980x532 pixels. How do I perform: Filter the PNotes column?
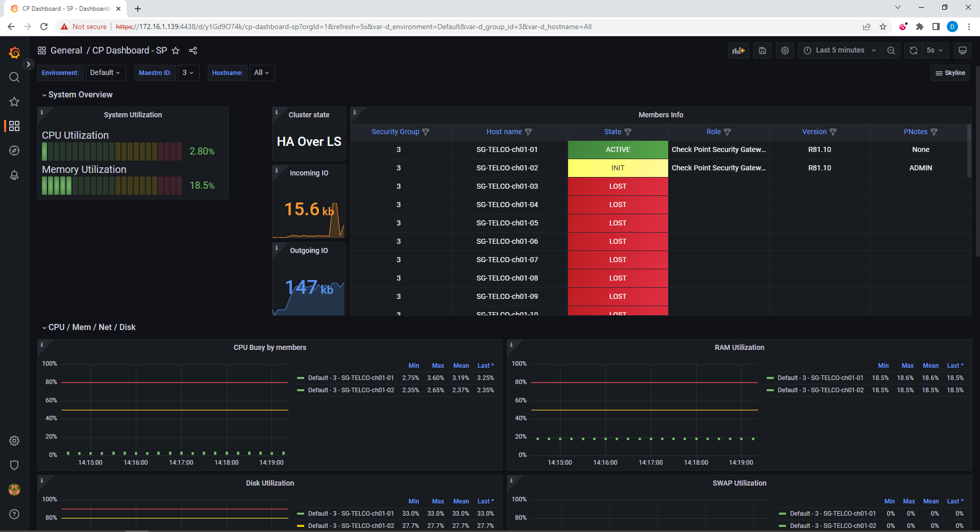tap(934, 132)
